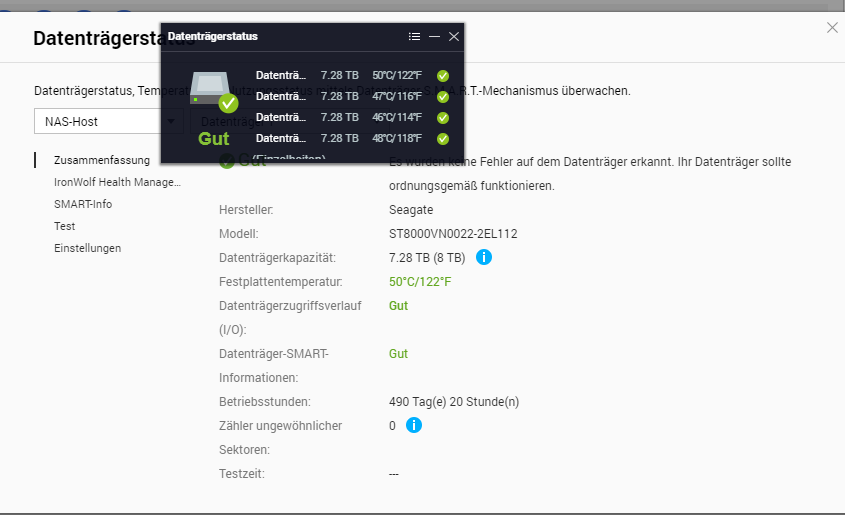Open the Test tab

[x=65, y=226]
